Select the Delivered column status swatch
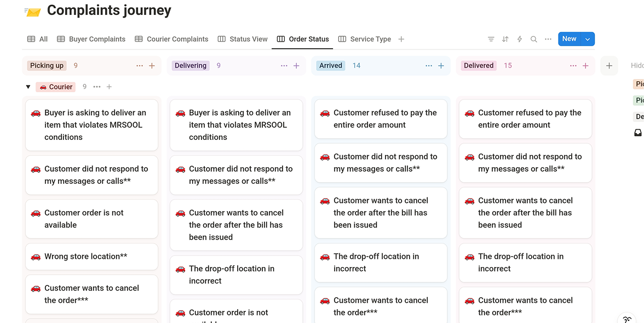644x323 pixels. (x=478, y=65)
